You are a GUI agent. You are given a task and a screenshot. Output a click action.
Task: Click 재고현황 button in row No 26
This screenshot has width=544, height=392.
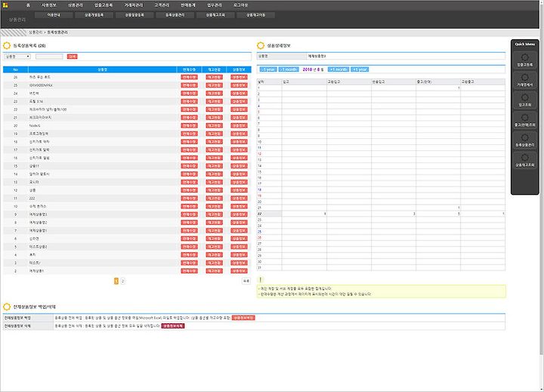coord(214,77)
